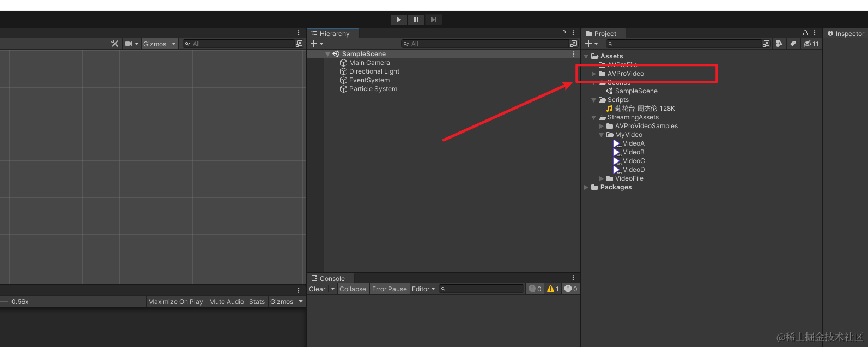Viewport: 868px width, 347px height.
Task: Open Hierarchy search picker icon
Action: (574, 44)
